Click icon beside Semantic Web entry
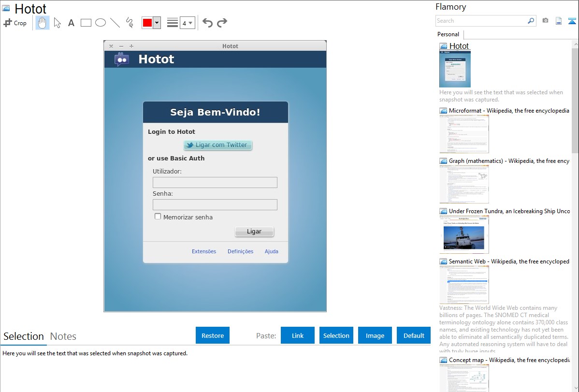This screenshot has width=579, height=392. click(443, 261)
